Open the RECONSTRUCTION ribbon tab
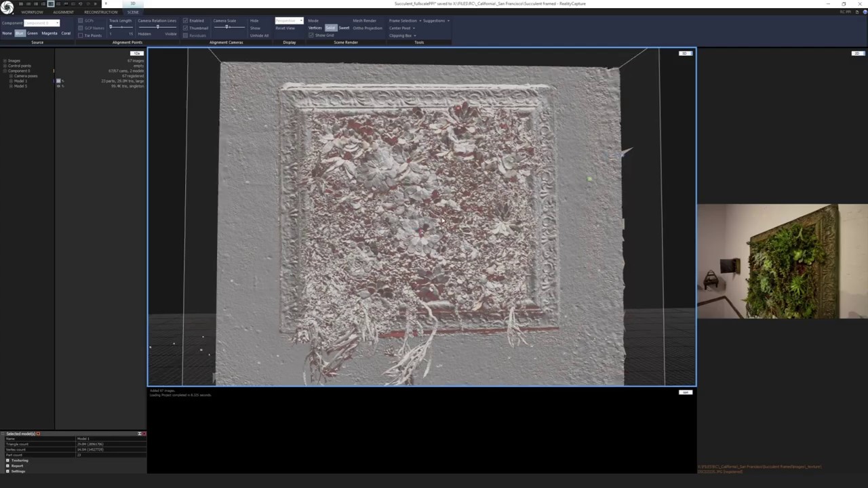This screenshot has height=488, width=868. click(x=100, y=12)
